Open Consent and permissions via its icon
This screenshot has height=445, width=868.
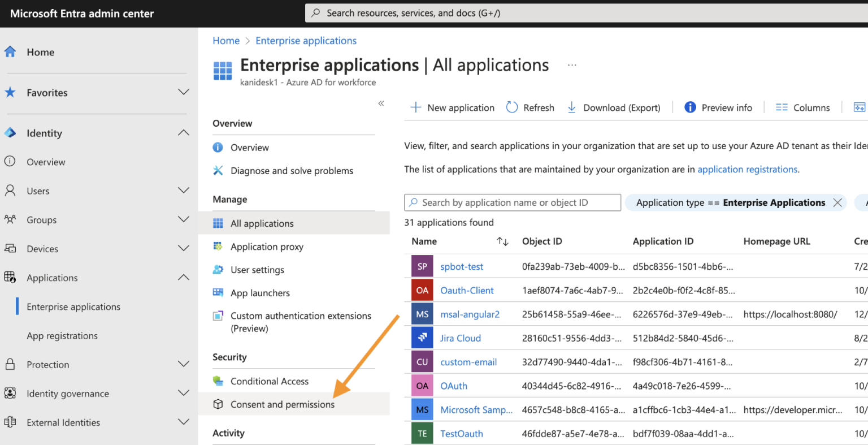pyautogui.click(x=218, y=404)
